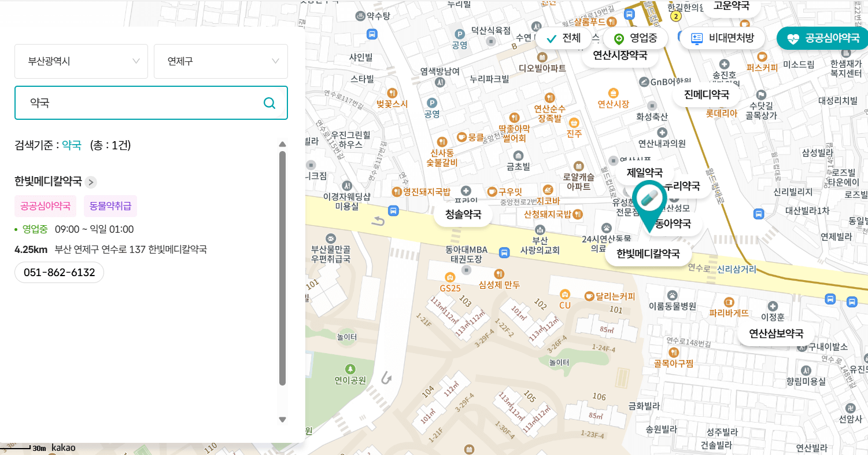Toggle the 비대면처방 filter
Viewport: 868px width, 455px height.
(722, 38)
